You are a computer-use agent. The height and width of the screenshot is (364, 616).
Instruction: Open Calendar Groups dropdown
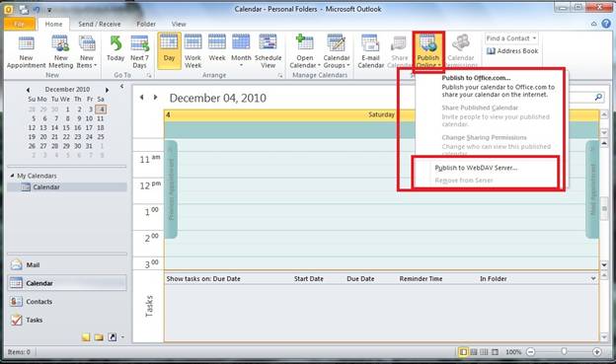[337, 51]
